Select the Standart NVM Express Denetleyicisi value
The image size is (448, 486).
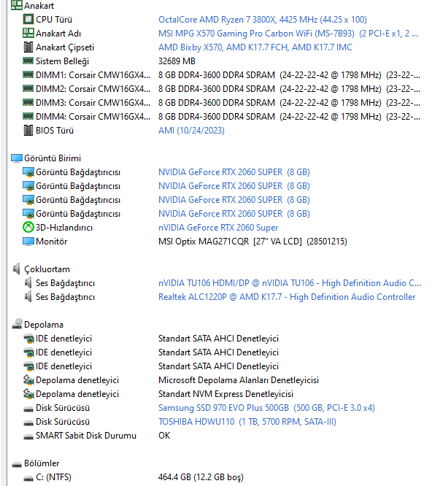coord(225,394)
